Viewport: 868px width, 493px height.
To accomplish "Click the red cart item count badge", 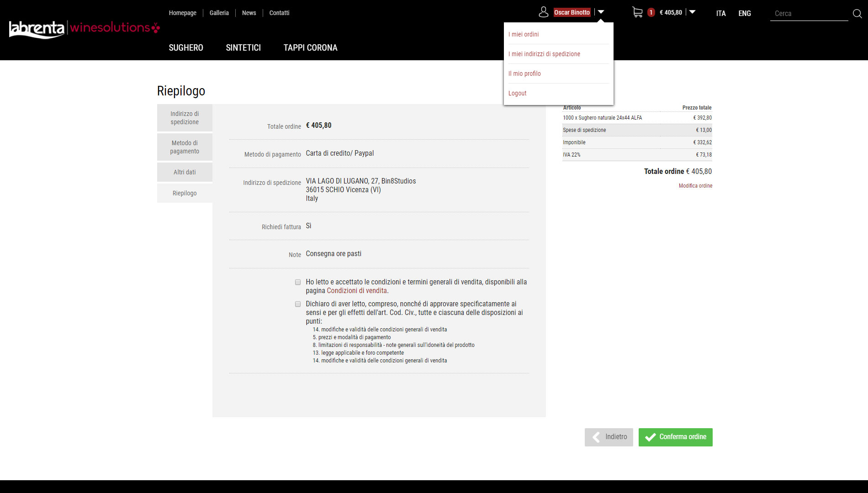I will click(651, 12).
